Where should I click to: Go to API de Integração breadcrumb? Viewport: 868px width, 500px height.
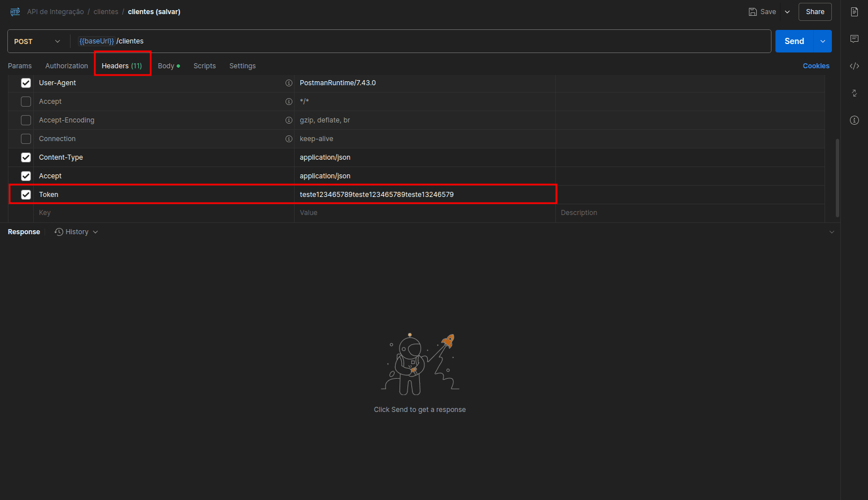55,12
